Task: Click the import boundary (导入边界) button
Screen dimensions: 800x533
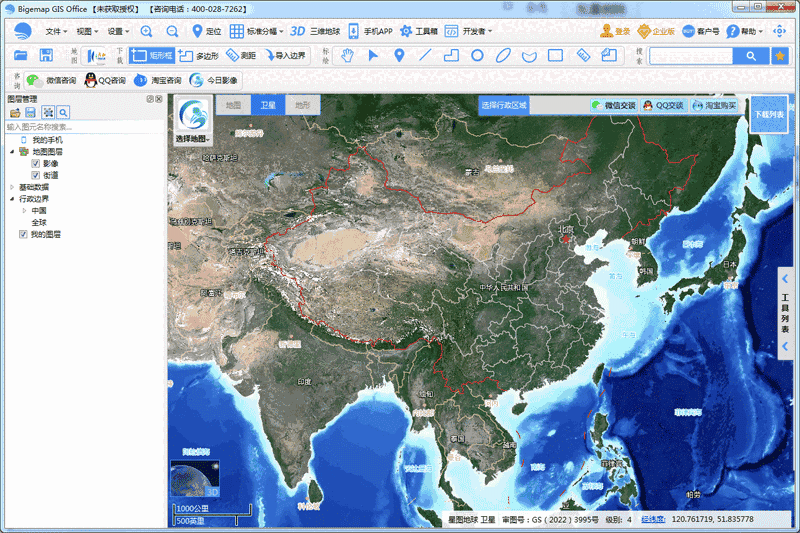Action: pyautogui.click(x=286, y=56)
